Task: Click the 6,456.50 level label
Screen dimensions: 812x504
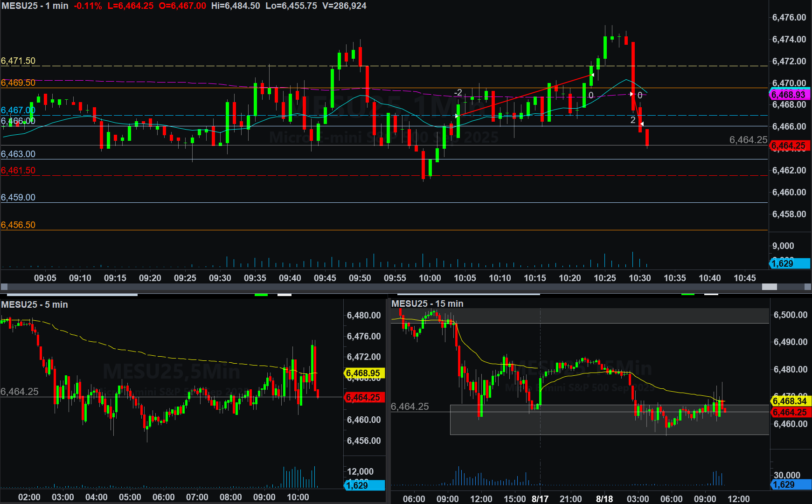Action: coord(18,225)
